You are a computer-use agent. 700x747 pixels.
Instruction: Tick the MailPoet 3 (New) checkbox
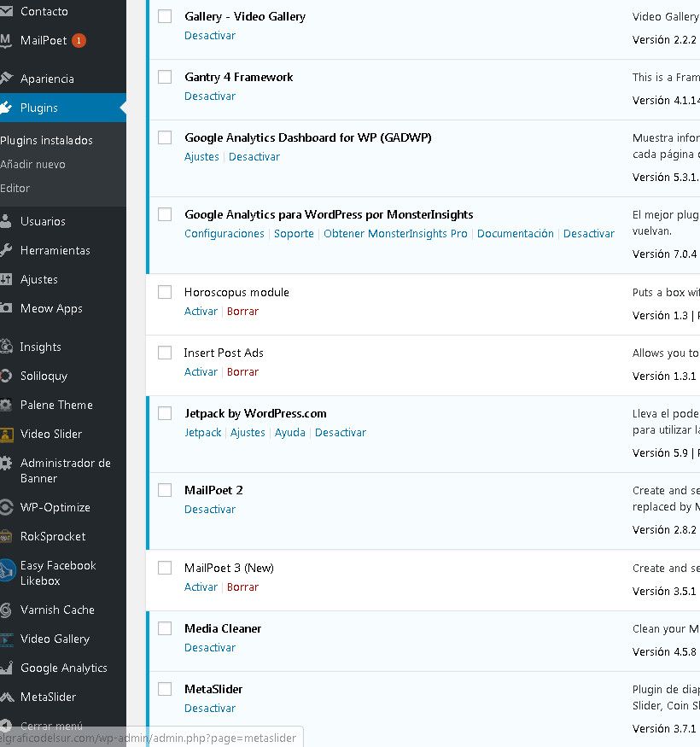(165, 568)
